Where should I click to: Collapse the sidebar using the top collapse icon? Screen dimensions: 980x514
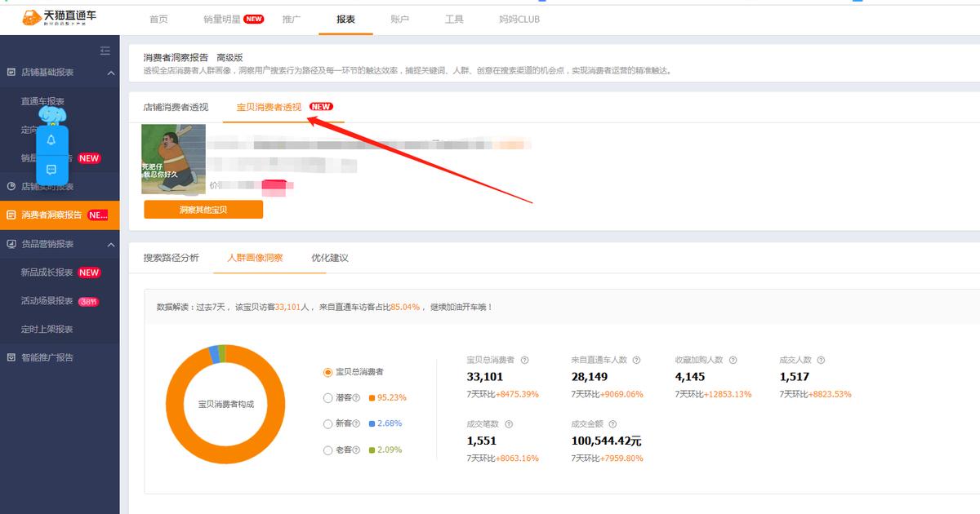[x=105, y=51]
